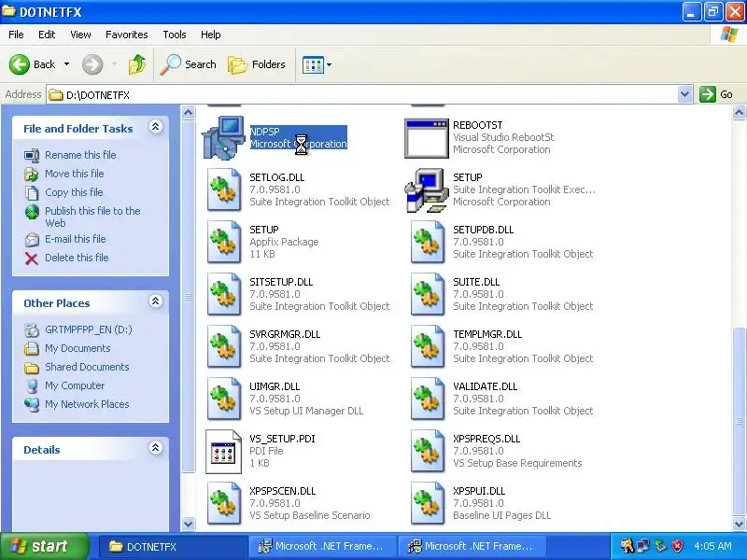Viewport: 747px width, 560px height.
Task: Click Move this file link
Action: pos(75,174)
